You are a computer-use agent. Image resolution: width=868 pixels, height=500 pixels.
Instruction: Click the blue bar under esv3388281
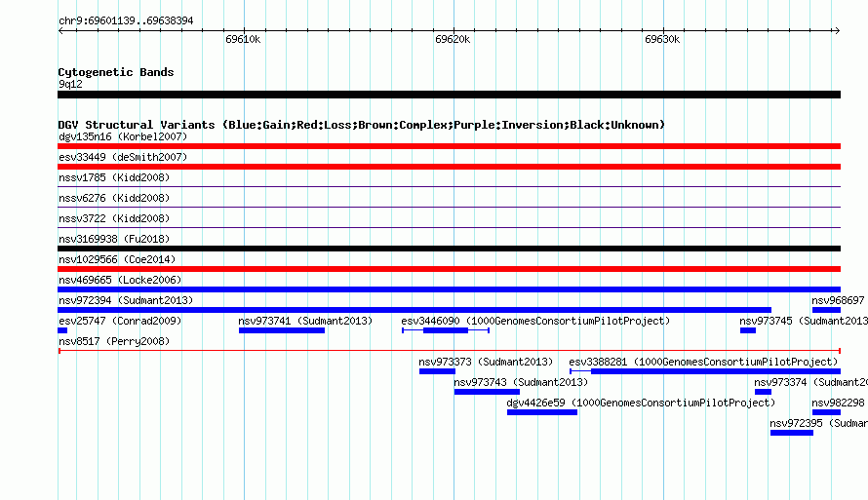click(x=705, y=371)
